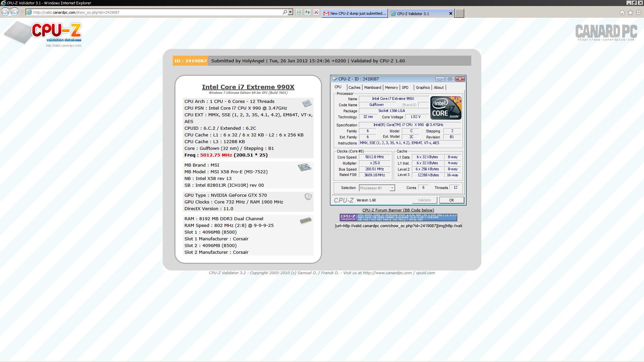Click the CPU-Z Version 1.60 label
The width and height of the screenshot is (644, 362).
(x=366, y=200)
